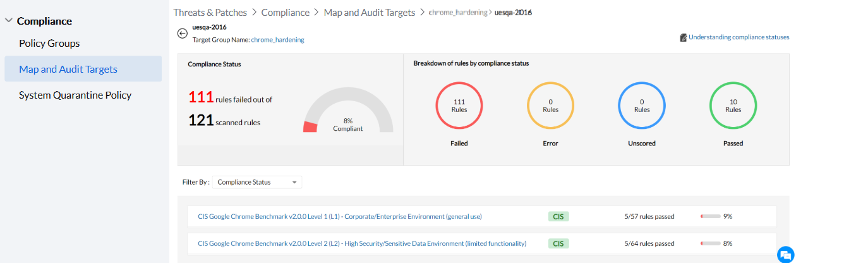The height and width of the screenshot is (263, 868).
Task: Open Understanding compliance statuses link
Action: point(738,37)
